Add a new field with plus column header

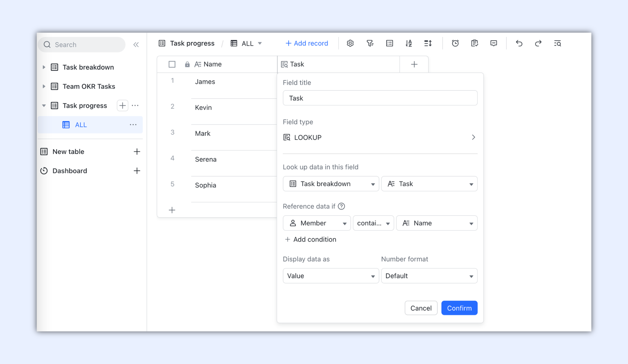click(414, 64)
